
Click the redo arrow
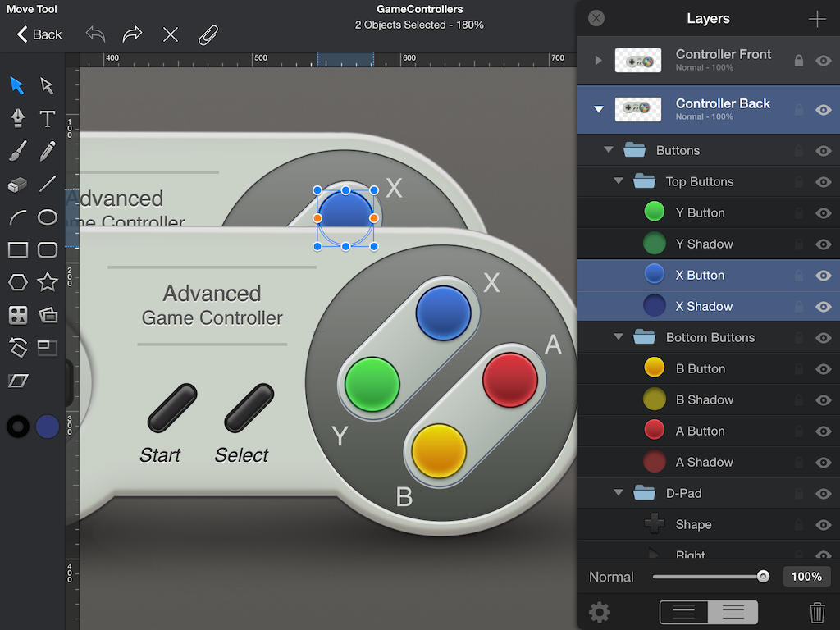(130, 34)
